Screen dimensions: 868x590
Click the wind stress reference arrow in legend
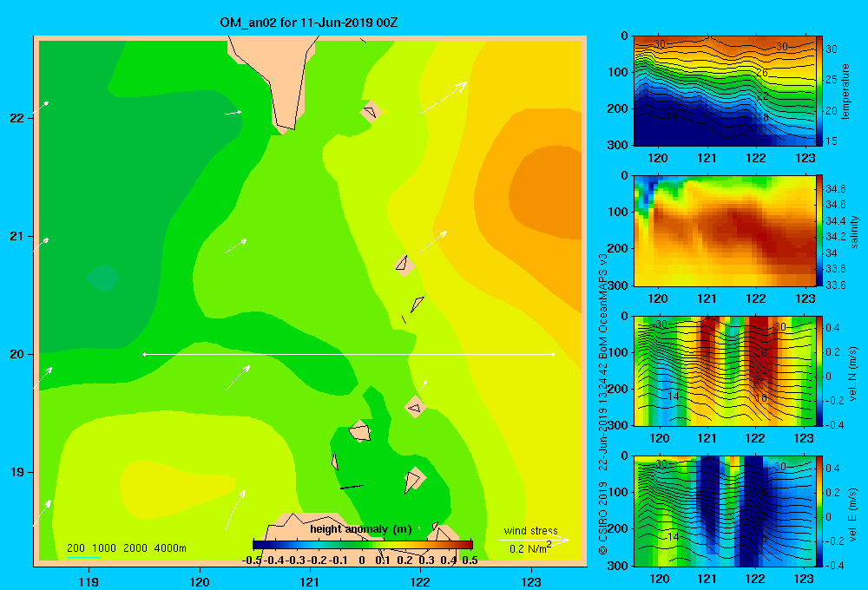coord(533,540)
